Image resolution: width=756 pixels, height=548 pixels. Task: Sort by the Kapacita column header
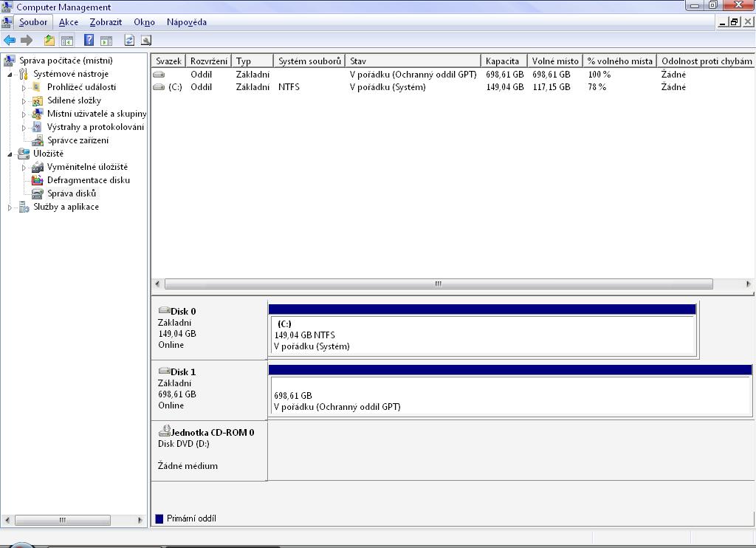pos(504,61)
